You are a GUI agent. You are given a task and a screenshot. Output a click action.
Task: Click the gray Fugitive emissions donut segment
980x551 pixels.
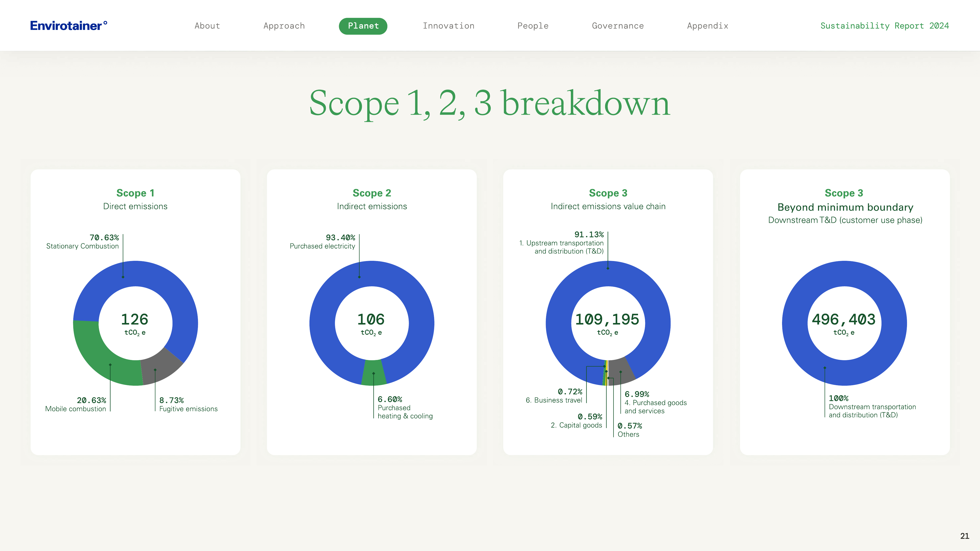[162, 367]
